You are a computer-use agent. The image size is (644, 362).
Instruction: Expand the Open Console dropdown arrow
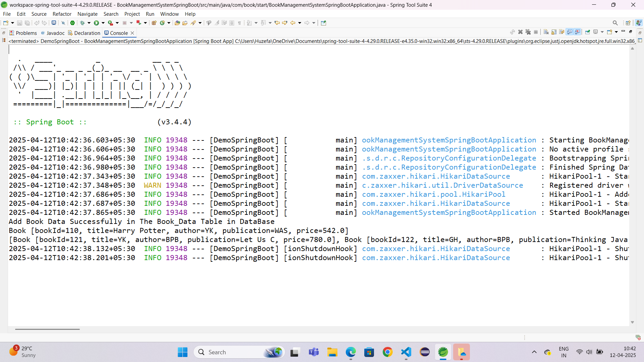point(616,32)
